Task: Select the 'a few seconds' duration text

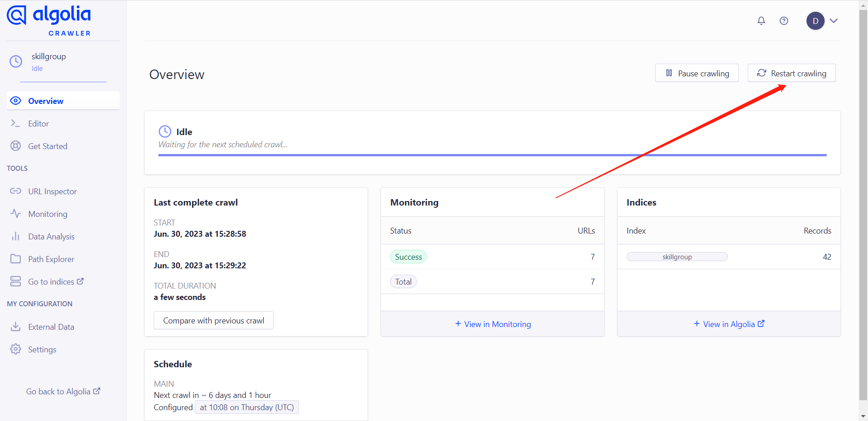Action: click(x=179, y=297)
